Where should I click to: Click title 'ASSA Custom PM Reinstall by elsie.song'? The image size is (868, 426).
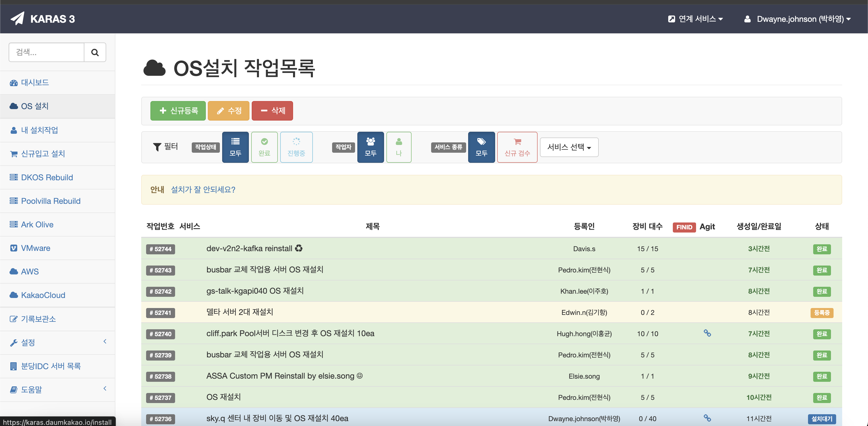click(280, 376)
